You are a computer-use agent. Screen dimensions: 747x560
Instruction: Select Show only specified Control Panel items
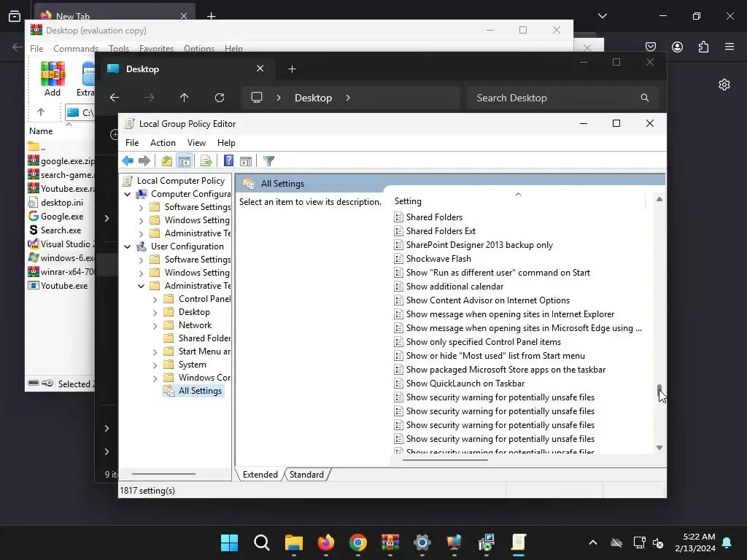coord(483,342)
